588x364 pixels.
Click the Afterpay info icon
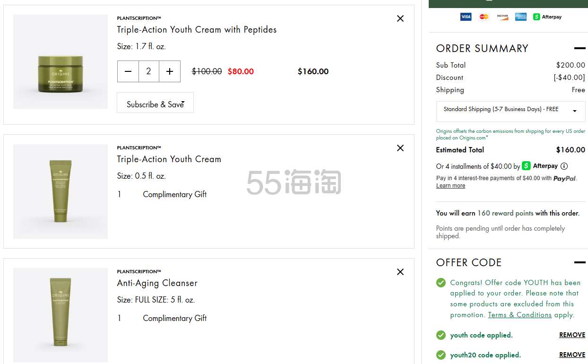[x=564, y=166]
